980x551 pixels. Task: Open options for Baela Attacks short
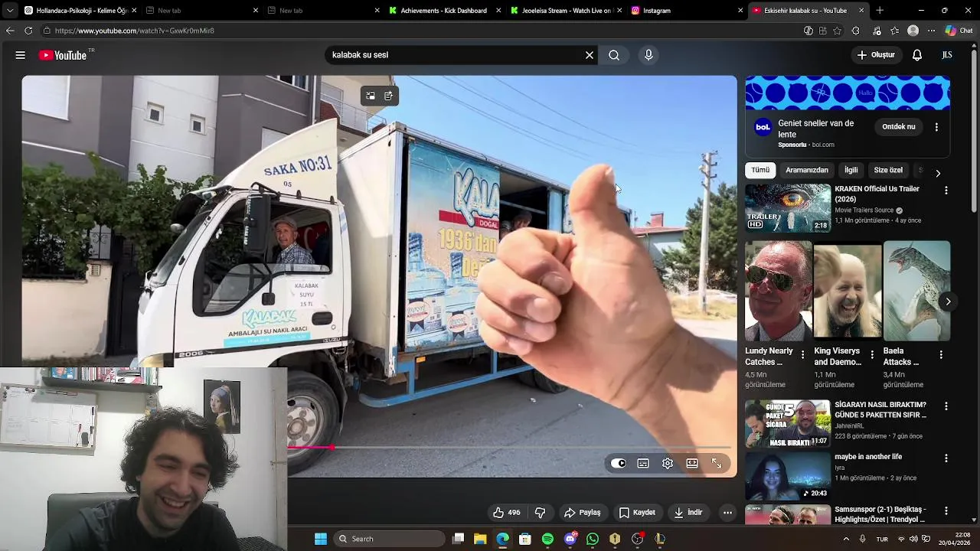click(x=941, y=355)
